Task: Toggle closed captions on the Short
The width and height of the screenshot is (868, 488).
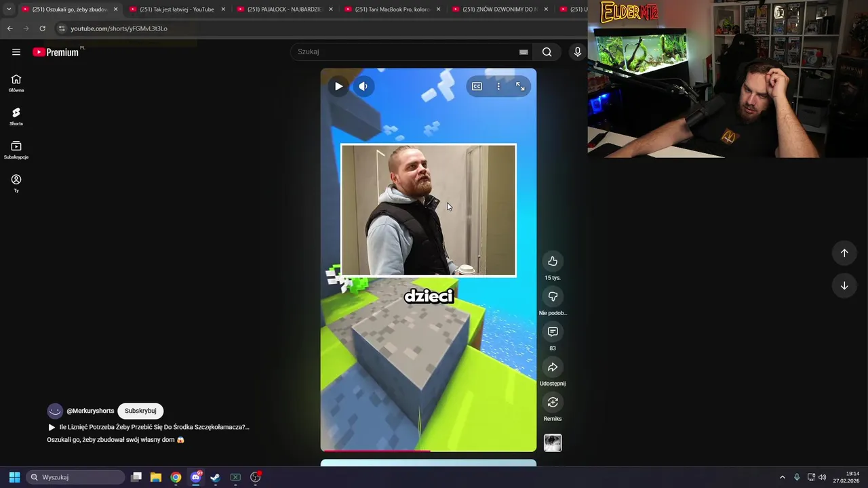Action: click(477, 86)
